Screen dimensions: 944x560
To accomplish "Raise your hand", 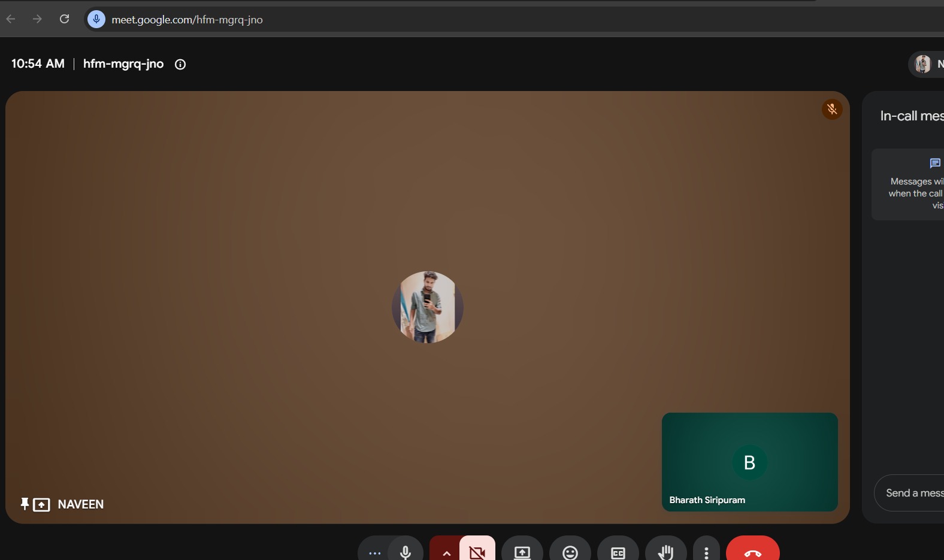I will pos(666,552).
